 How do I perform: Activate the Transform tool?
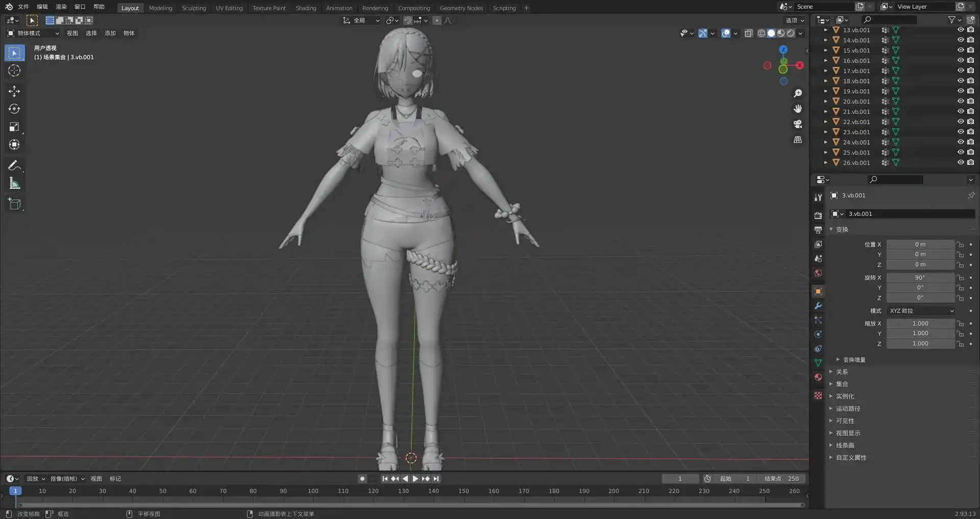click(x=14, y=145)
